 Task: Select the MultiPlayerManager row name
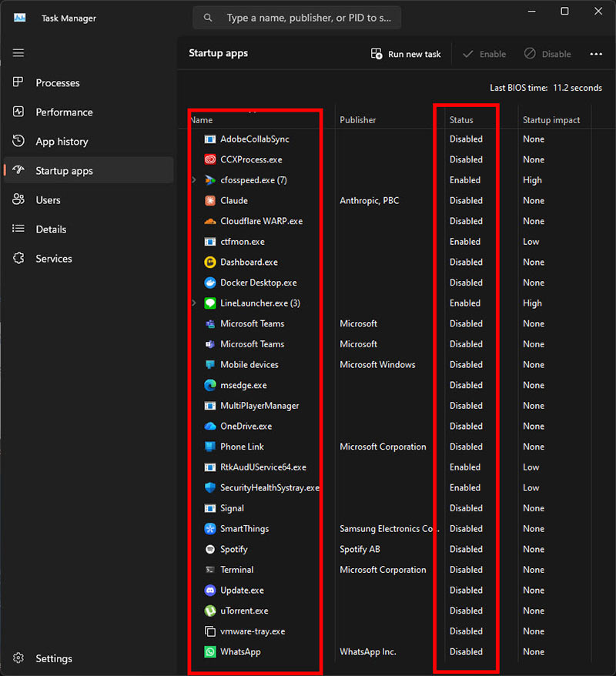(259, 406)
